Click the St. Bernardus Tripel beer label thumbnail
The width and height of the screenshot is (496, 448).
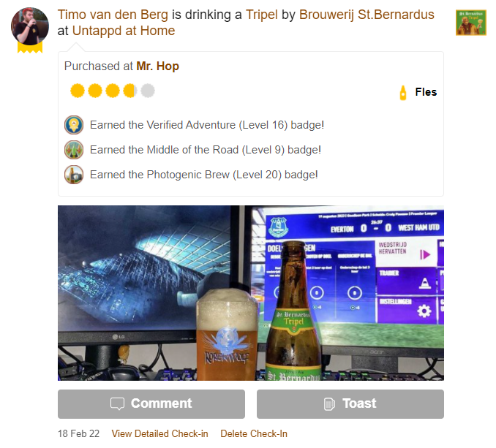click(470, 23)
